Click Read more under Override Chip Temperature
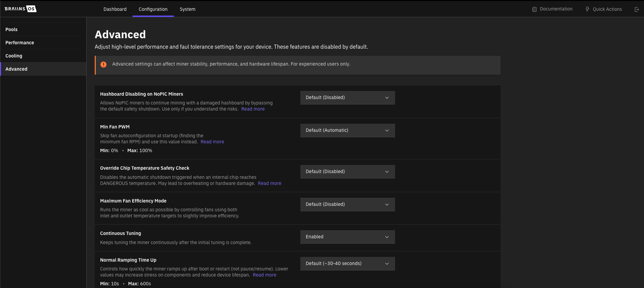Screen dimensions: 644x288 click(270, 183)
